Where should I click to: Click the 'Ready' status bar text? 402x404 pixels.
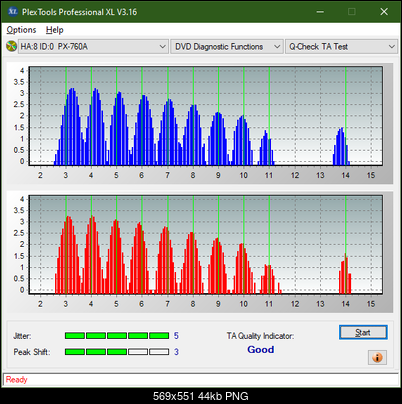[x=16, y=380]
